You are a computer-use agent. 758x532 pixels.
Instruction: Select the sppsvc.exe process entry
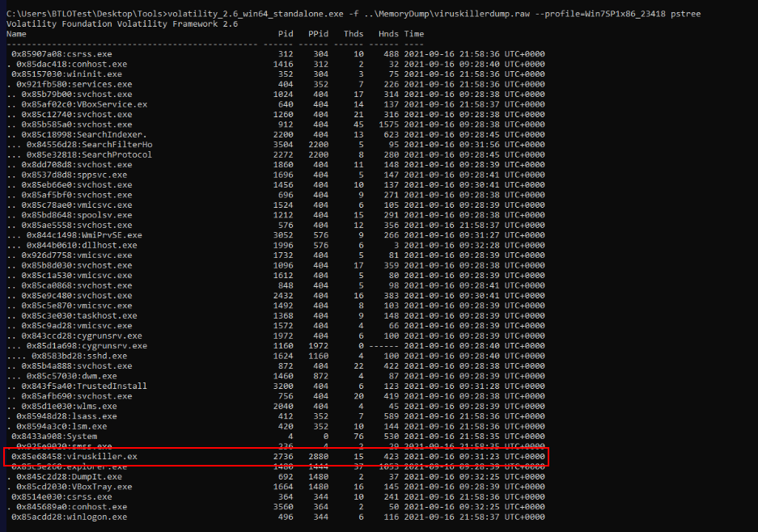point(74,175)
